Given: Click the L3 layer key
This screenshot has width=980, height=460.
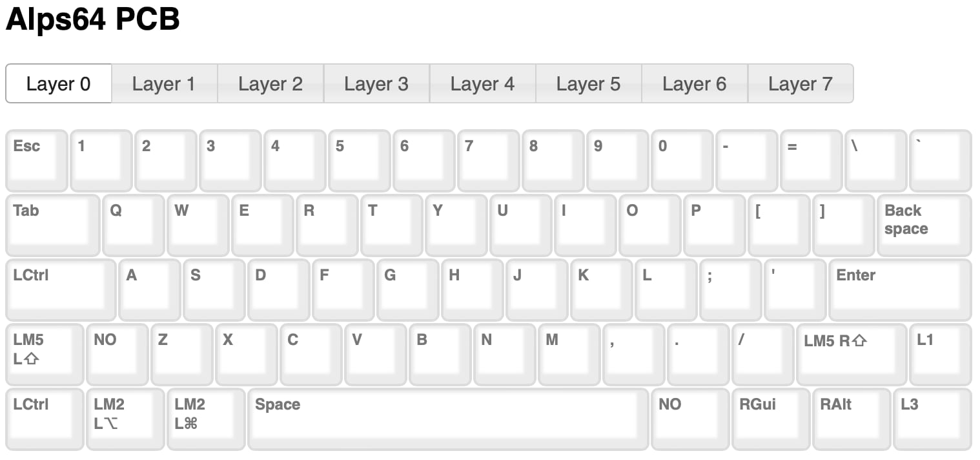Looking at the screenshot, I should pyautogui.click(x=932, y=419).
